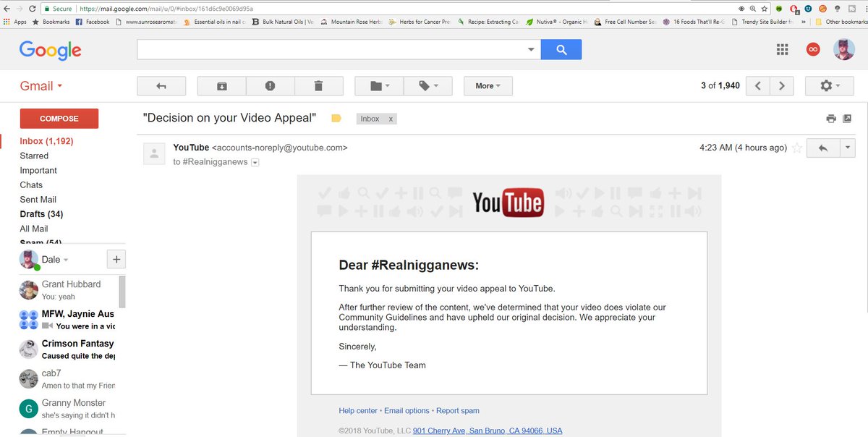This screenshot has width=868, height=437.
Task: Toggle the yellow importance marker
Action: tap(336, 119)
